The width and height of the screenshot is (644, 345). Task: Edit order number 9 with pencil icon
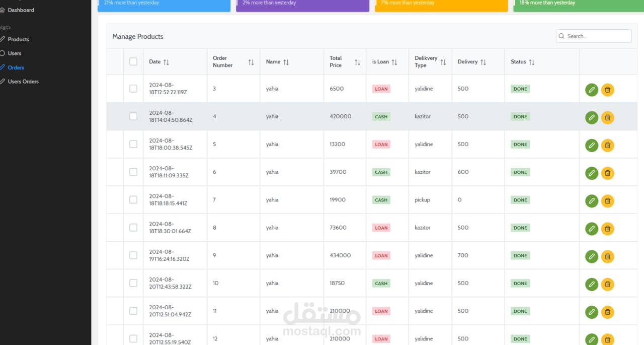[x=592, y=256]
